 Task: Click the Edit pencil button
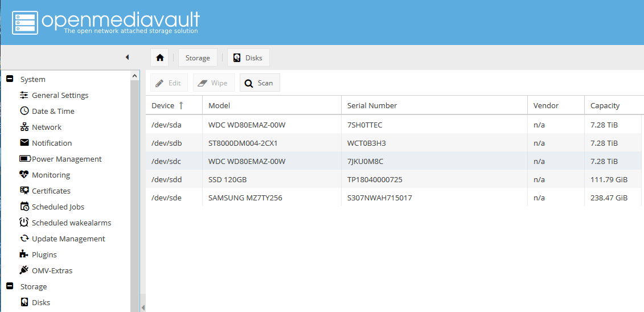(169, 83)
